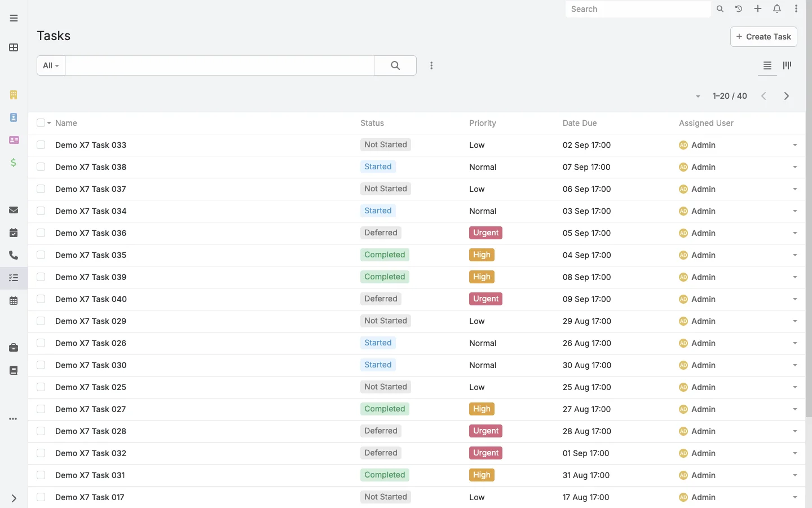Viewport: 812px width, 508px height.
Task: Check the box for Task 038
Action: (41, 167)
